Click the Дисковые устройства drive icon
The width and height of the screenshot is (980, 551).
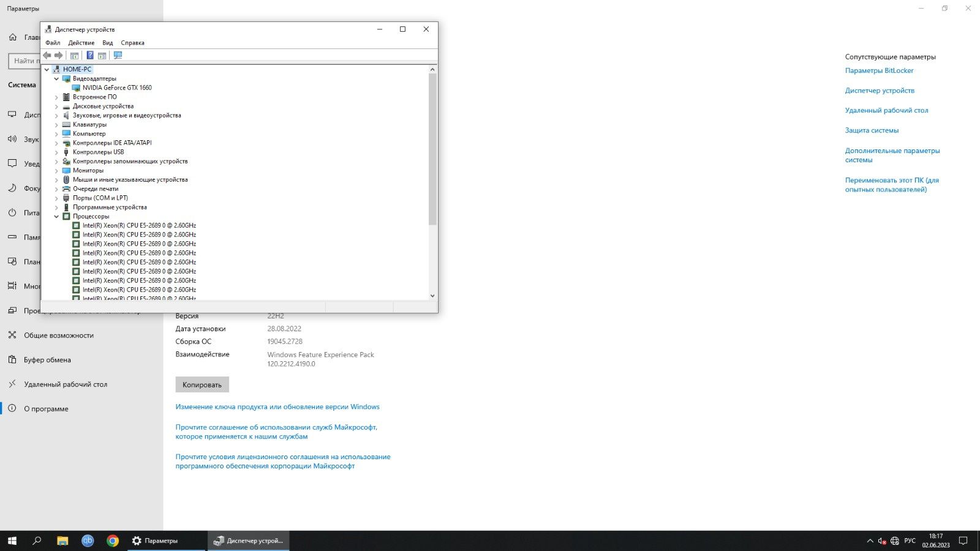(66, 106)
